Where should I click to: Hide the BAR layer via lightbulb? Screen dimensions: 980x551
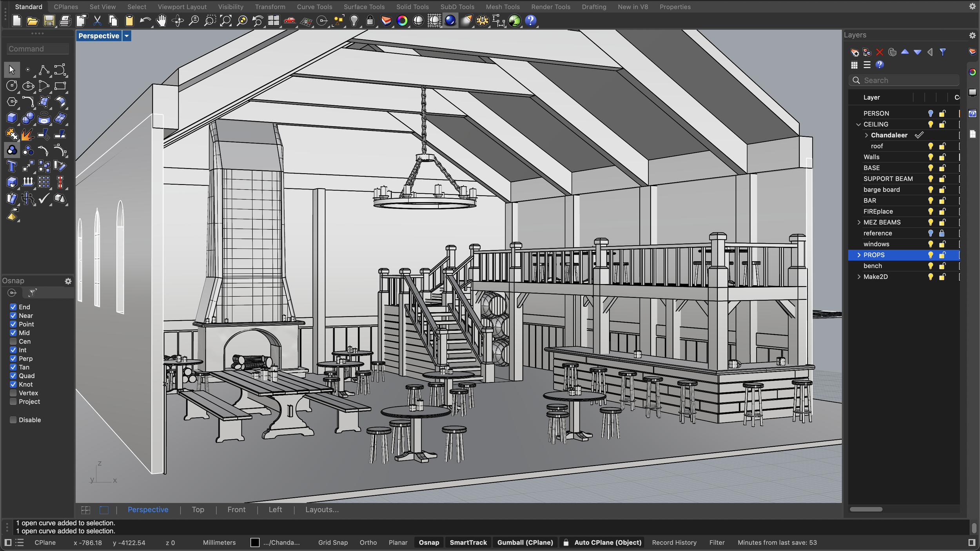click(930, 201)
